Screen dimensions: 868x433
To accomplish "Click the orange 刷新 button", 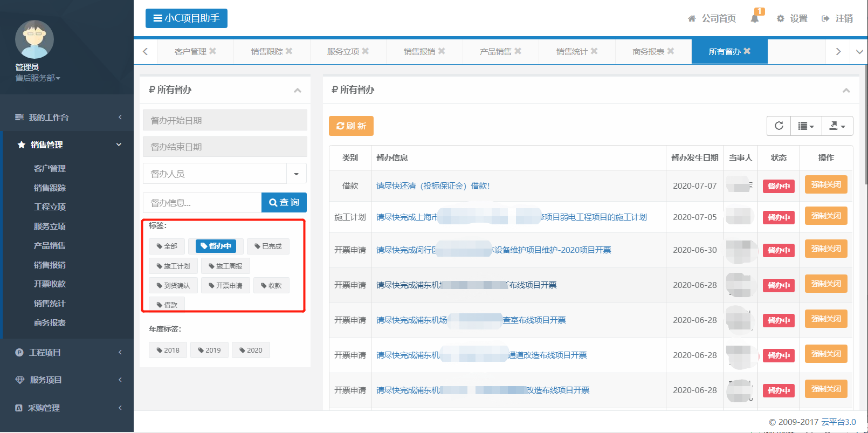I will coord(351,126).
